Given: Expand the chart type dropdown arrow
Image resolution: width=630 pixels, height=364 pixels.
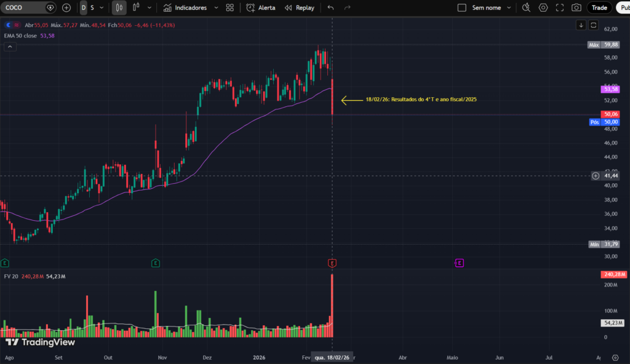Looking at the screenshot, I should tap(148, 7).
